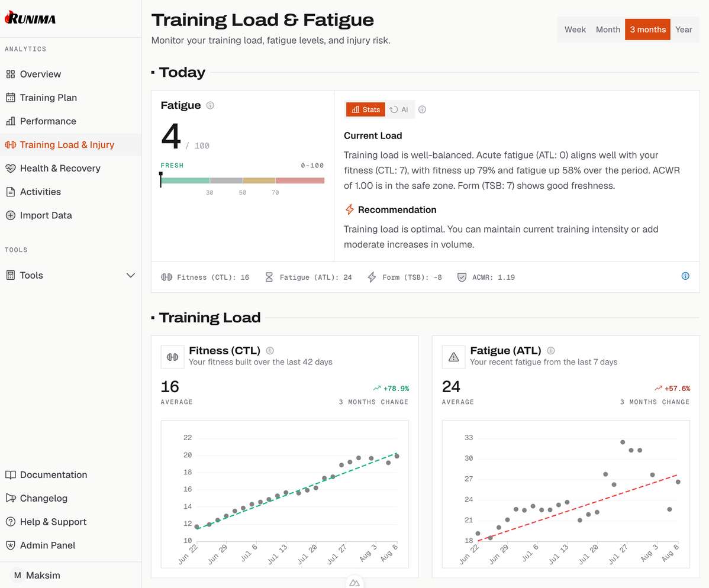The height and width of the screenshot is (588, 709).
Task: Open the Performance section
Action: click(70, 121)
